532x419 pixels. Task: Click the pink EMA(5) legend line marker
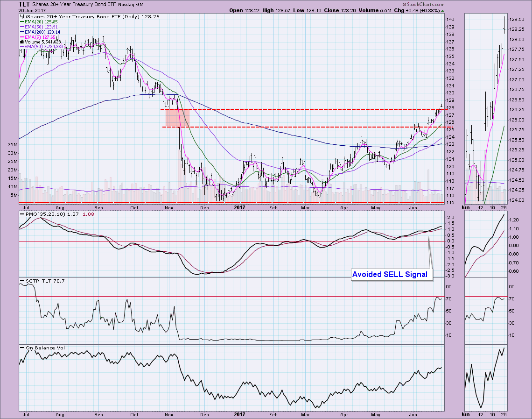click(22, 36)
